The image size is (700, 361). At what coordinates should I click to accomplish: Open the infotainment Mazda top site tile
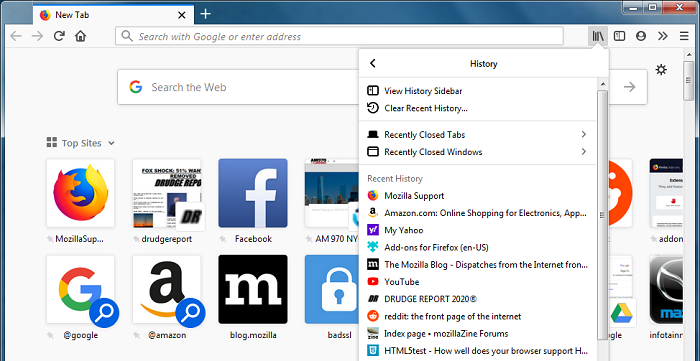[x=666, y=290]
